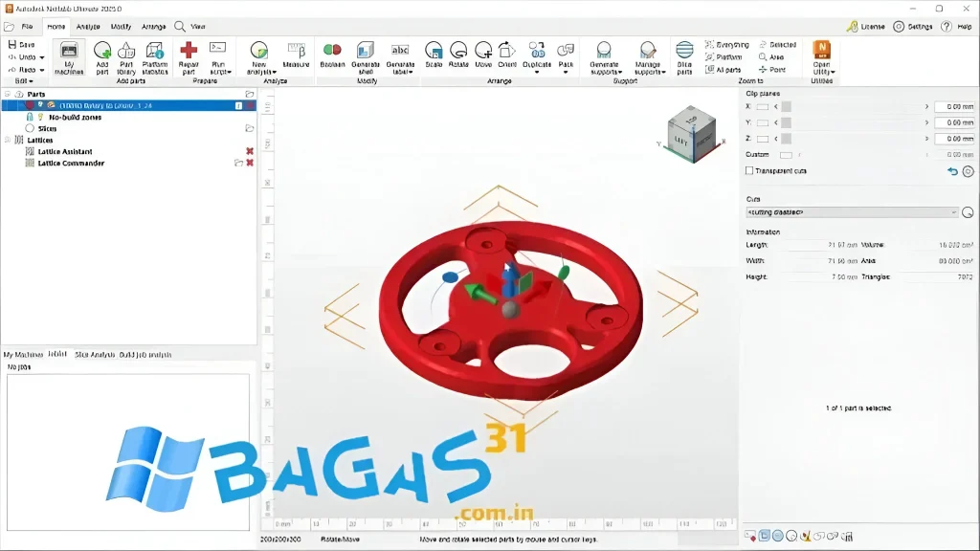
Task: Open the Cuts combo box
Action: 852,212
